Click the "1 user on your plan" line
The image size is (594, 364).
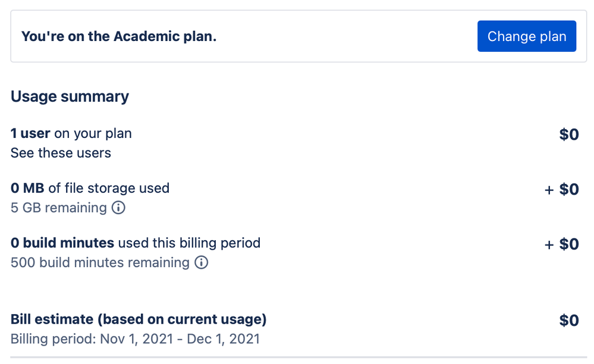pos(71,133)
